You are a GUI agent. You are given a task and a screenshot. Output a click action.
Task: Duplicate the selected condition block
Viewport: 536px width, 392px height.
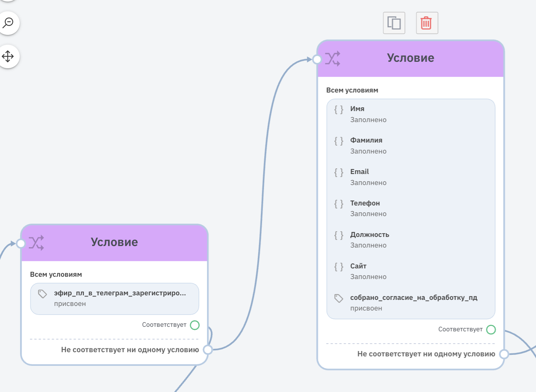394,23
